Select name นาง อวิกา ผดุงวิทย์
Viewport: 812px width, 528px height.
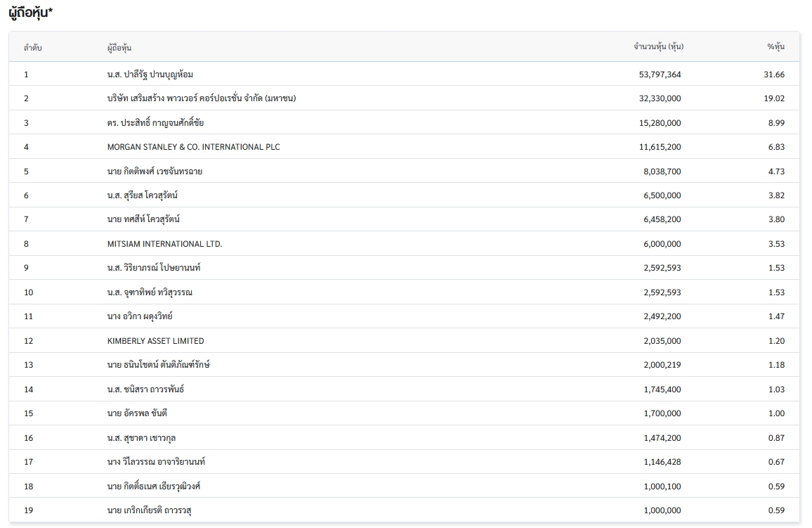139,316
